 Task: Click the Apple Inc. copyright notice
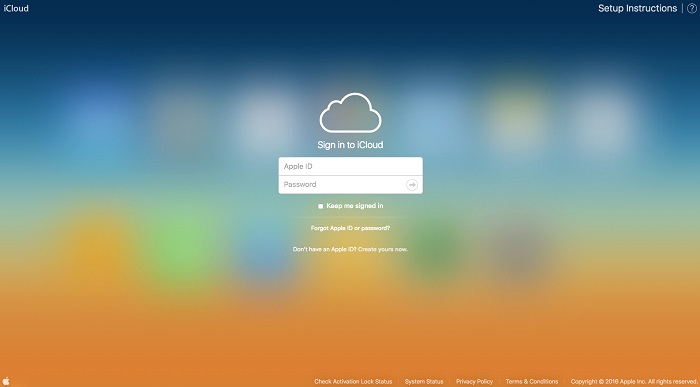634,382
